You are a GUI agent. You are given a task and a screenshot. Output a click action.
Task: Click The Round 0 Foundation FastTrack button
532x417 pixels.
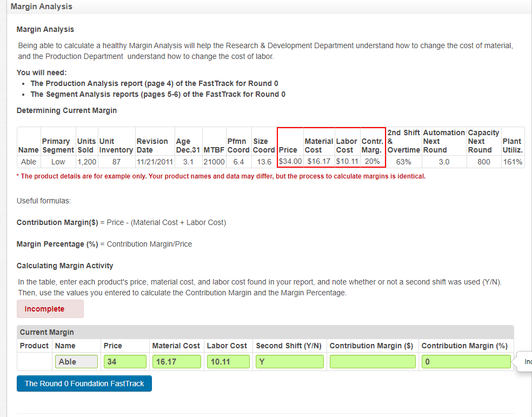(84, 383)
